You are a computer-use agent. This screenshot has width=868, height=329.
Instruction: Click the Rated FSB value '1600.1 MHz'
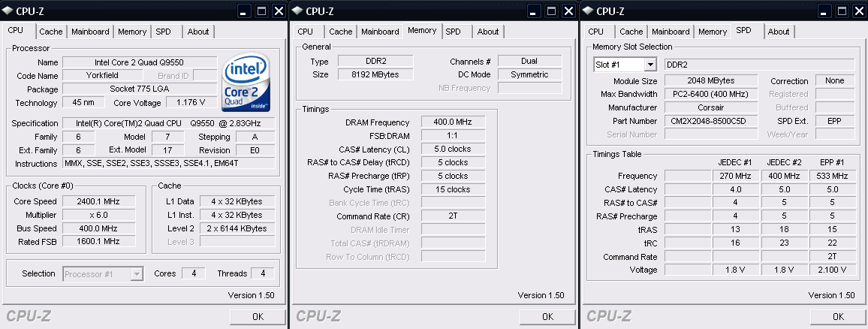[x=99, y=242]
